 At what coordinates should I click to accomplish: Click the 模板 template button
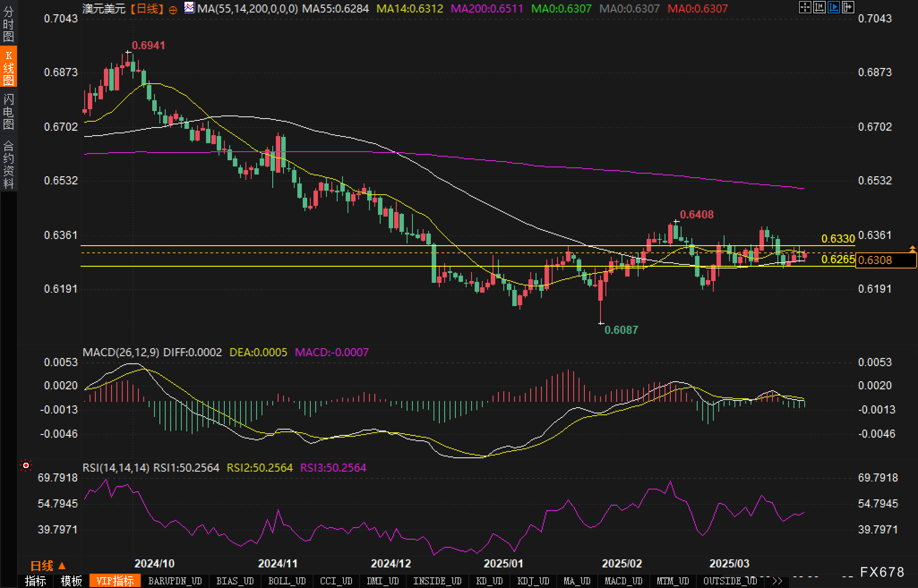pos(71,581)
